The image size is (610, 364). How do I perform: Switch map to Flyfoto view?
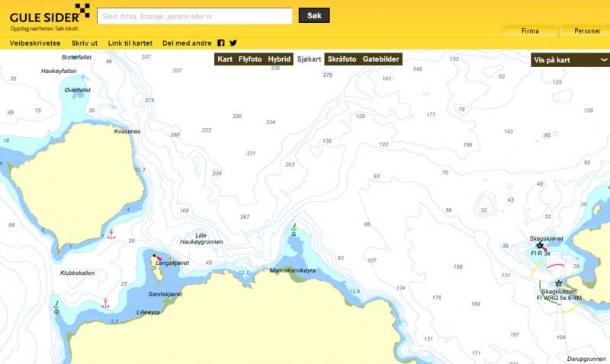(250, 59)
